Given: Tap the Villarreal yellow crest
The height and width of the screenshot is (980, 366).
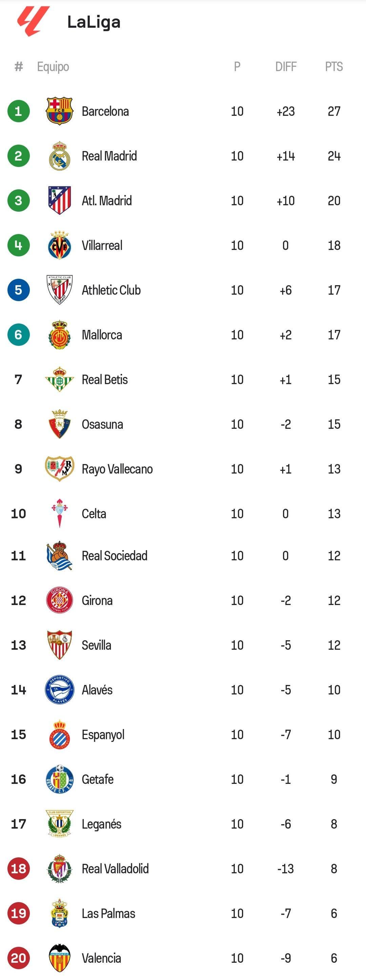Looking at the screenshot, I should click(59, 245).
